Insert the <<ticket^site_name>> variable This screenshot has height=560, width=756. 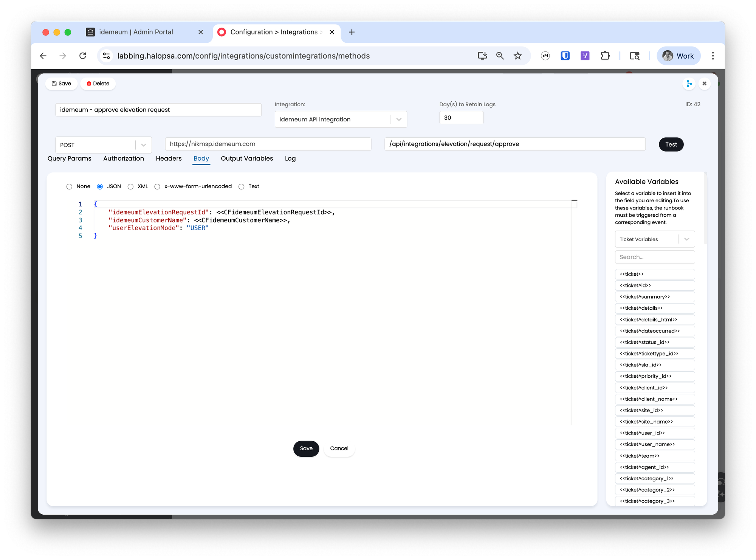tap(655, 422)
